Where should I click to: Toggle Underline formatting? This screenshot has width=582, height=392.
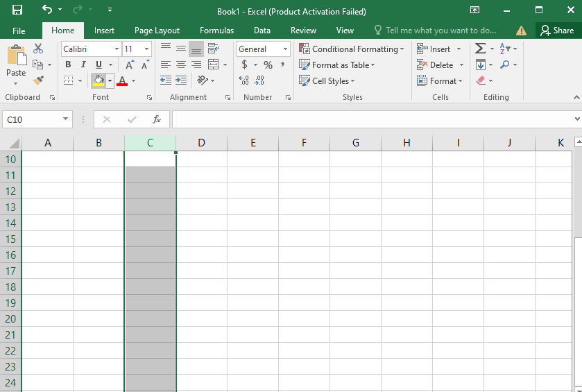click(x=99, y=65)
